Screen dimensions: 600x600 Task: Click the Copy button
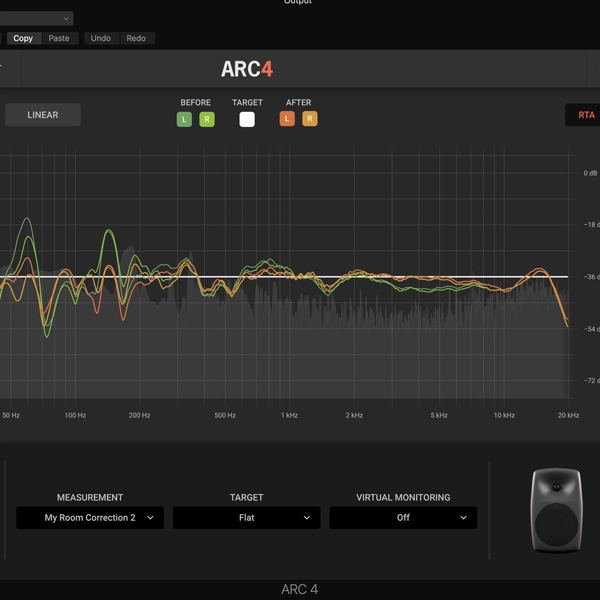pyautogui.click(x=24, y=38)
